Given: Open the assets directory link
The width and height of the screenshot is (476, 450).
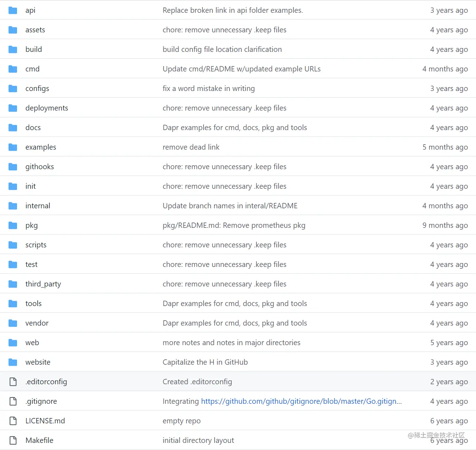Looking at the screenshot, I should (35, 30).
